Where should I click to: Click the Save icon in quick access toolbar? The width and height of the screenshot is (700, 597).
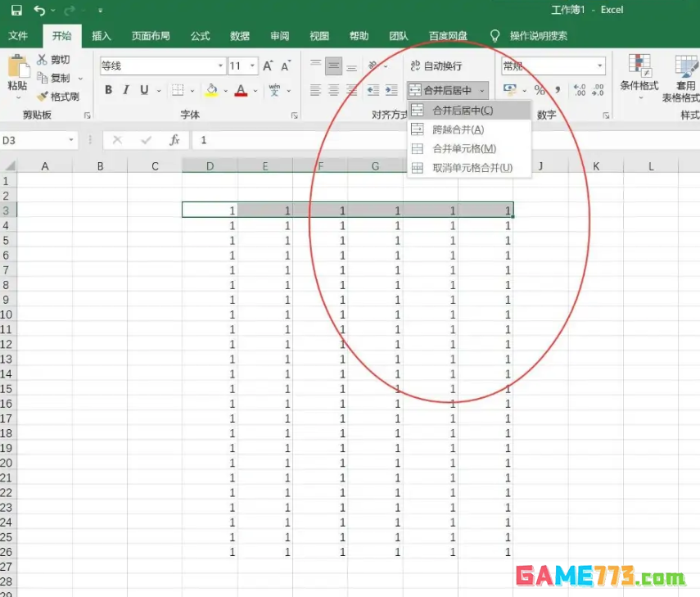click(x=16, y=11)
